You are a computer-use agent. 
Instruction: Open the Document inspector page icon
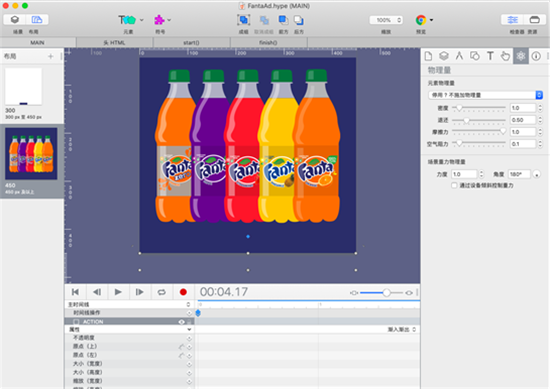click(428, 56)
